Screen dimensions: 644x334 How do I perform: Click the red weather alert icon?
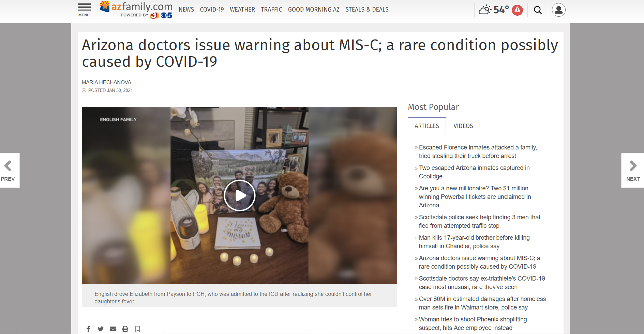[x=518, y=10]
